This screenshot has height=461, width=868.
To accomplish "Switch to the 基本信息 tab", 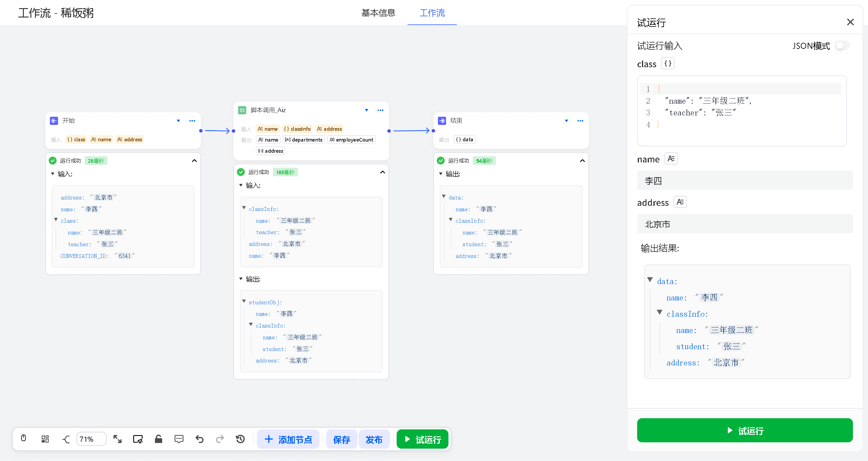I will 378,13.
